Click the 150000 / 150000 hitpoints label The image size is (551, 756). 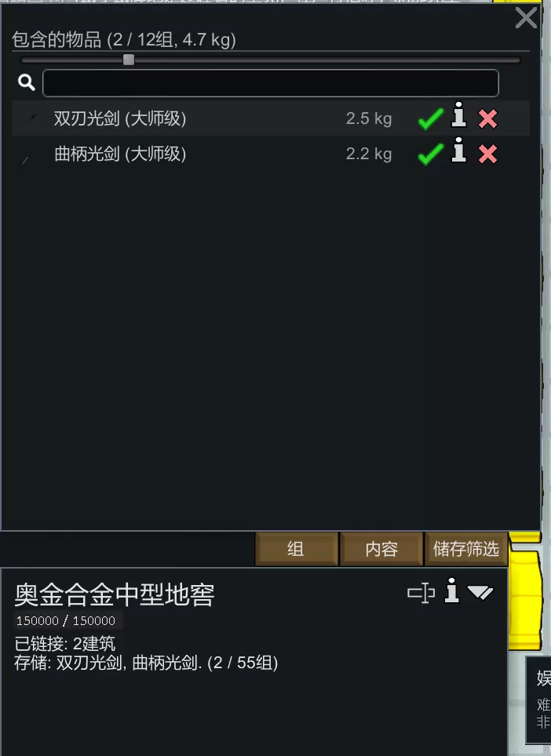tap(66, 620)
